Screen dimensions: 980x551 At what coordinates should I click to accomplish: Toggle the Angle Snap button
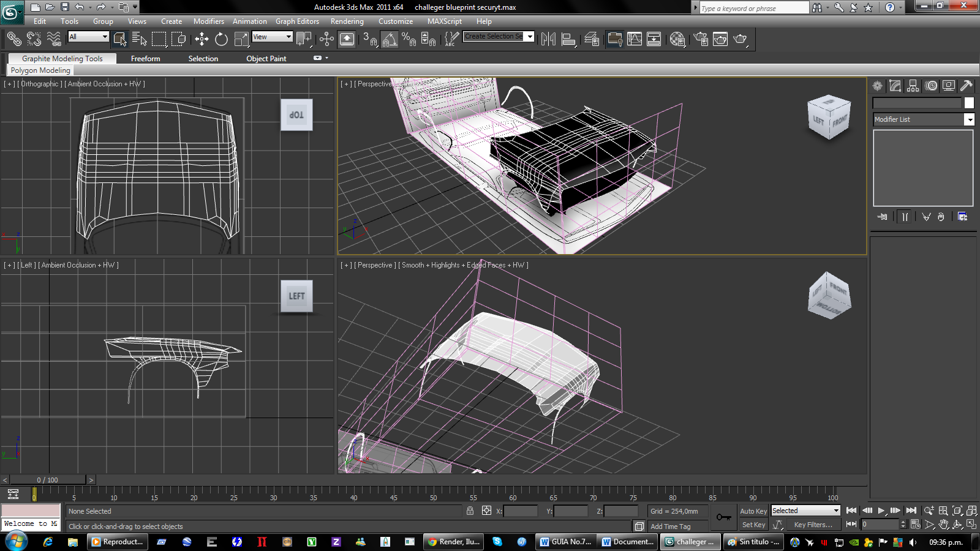click(x=390, y=39)
